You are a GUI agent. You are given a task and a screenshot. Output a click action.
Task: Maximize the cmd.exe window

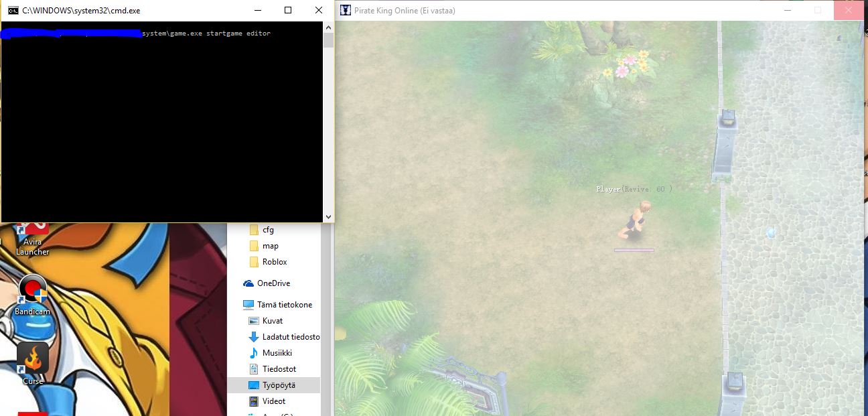click(x=288, y=10)
